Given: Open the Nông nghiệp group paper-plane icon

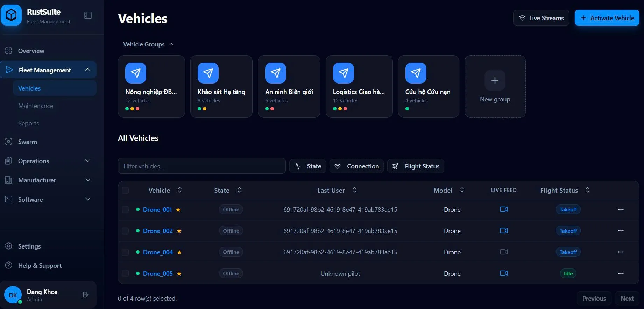Looking at the screenshot, I should click(136, 73).
